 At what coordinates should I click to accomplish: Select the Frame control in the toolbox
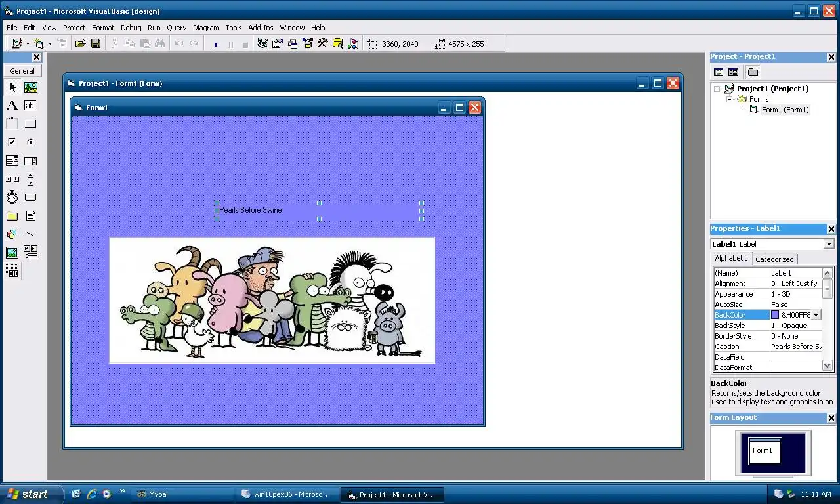(x=12, y=124)
